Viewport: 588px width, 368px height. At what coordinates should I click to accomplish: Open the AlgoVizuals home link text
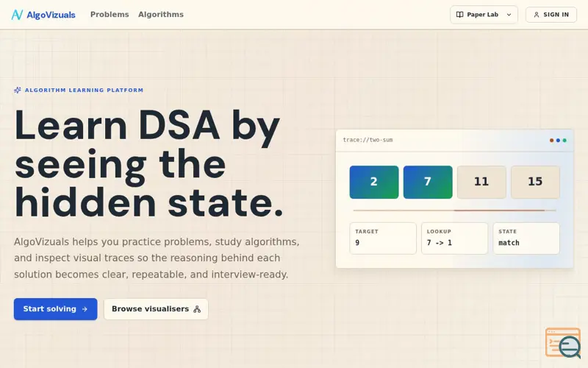coord(51,15)
